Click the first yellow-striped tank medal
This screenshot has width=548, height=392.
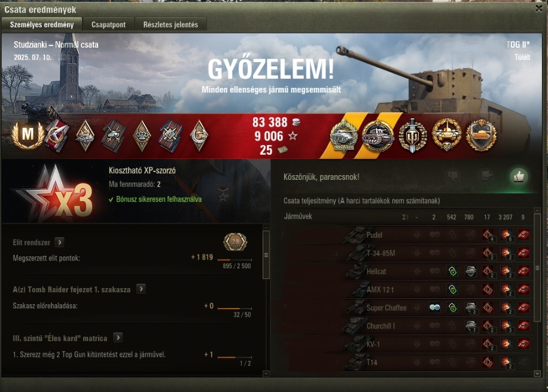coord(344,136)
